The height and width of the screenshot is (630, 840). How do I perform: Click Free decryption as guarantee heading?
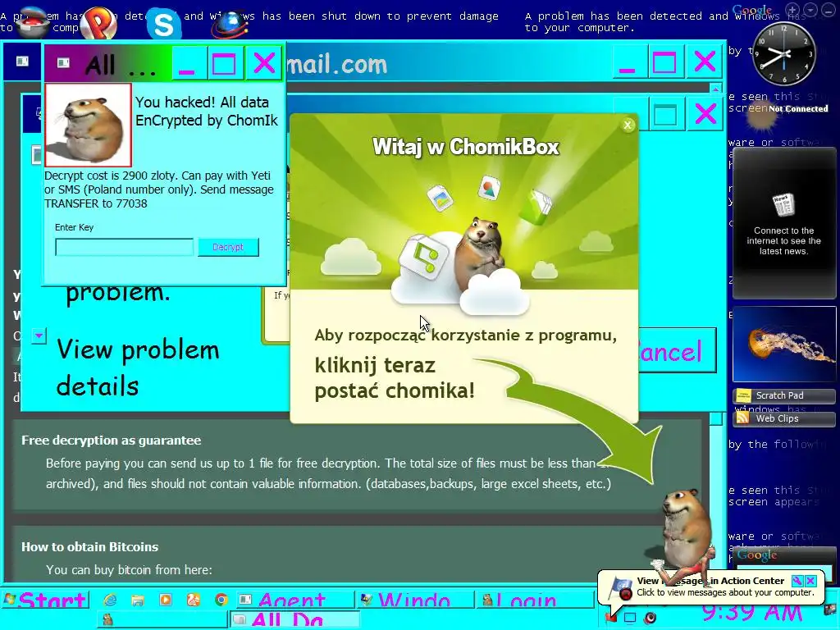[112, 441]
